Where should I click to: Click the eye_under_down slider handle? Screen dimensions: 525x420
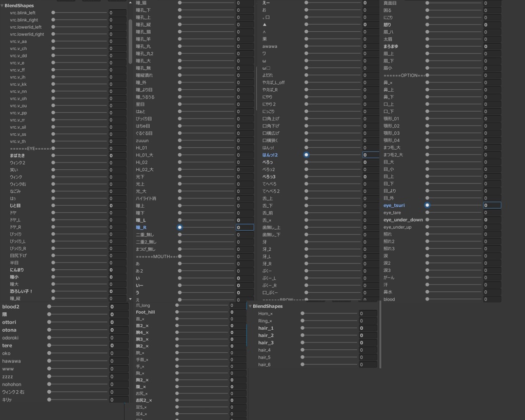(x=427, y=219)
